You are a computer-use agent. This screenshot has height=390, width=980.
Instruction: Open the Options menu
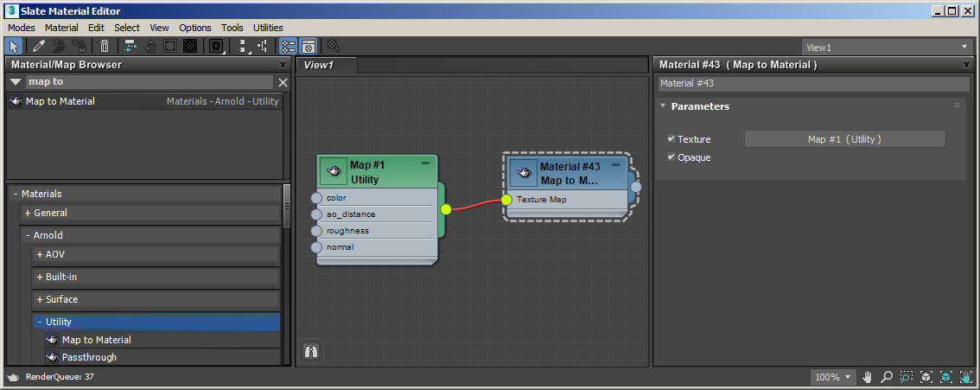[x=195, y=28]
